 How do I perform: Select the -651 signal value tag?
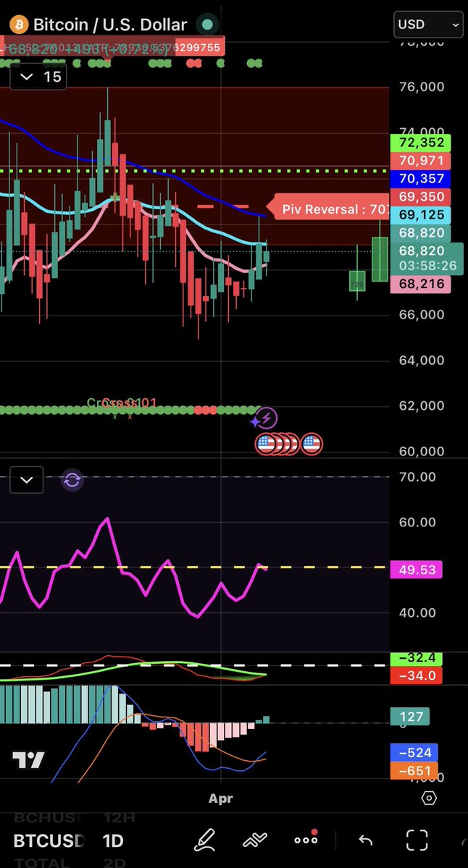pyautogui.click(x=414, y=770)
